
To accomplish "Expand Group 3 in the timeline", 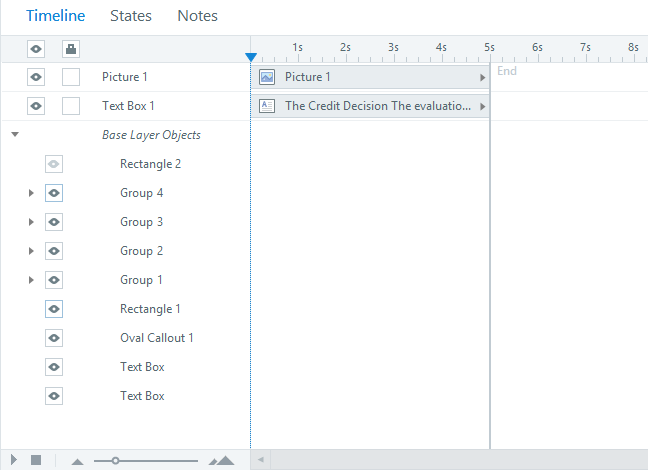I will tap(31, 222).
